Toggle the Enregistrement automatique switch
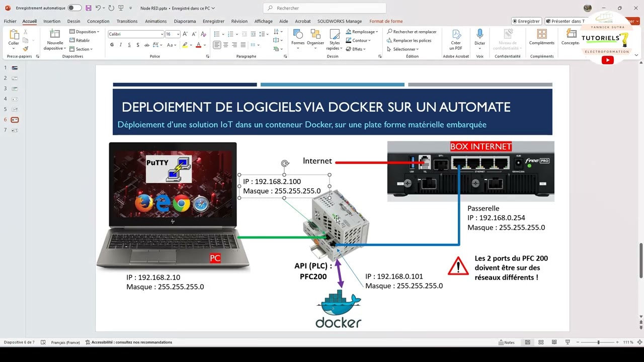Image resolution: width=644 pixels, height=362 pixels. [x=74, y=8]
